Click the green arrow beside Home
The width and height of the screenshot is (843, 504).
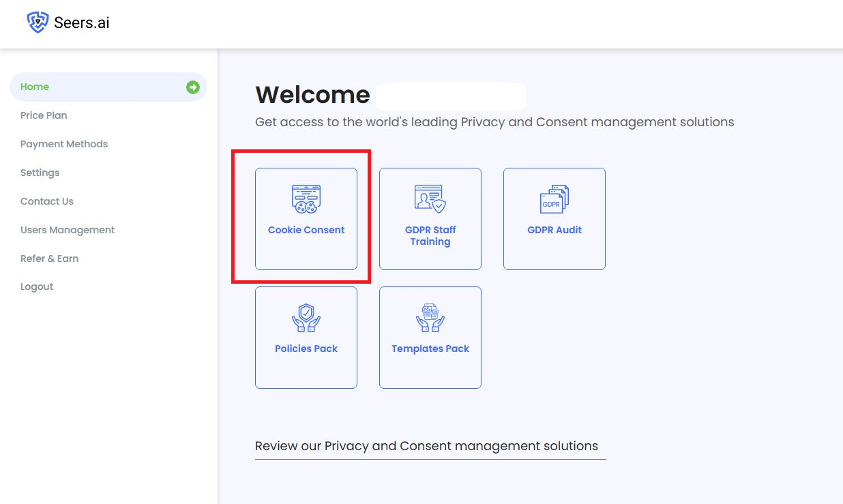click(193, 87)
